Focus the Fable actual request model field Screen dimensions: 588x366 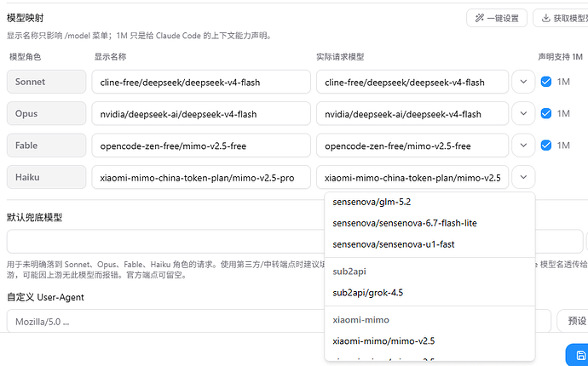tap(412, 145)
